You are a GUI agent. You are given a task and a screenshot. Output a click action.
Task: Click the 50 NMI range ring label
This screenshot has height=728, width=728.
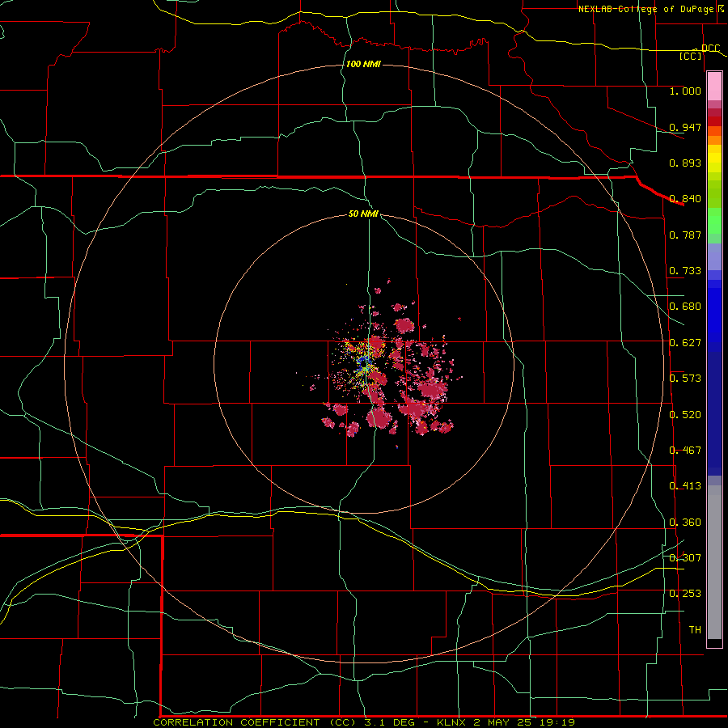(x=363, y=214)
